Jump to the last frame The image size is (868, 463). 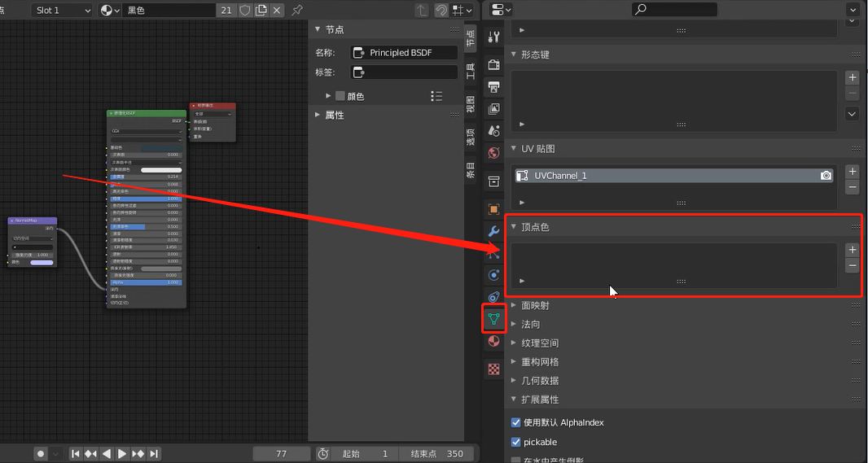coord(154,453)
